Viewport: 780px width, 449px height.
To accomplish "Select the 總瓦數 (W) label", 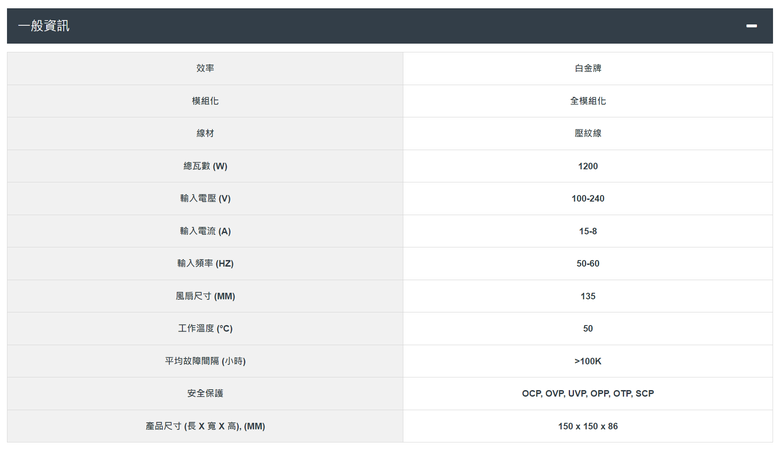I will (x=205, y=166).
